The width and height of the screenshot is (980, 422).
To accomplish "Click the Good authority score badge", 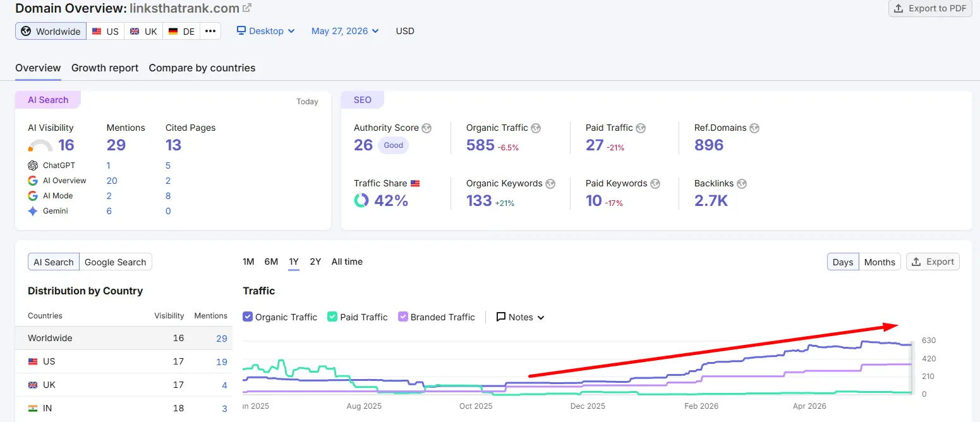I will click(x=393, y=145).
